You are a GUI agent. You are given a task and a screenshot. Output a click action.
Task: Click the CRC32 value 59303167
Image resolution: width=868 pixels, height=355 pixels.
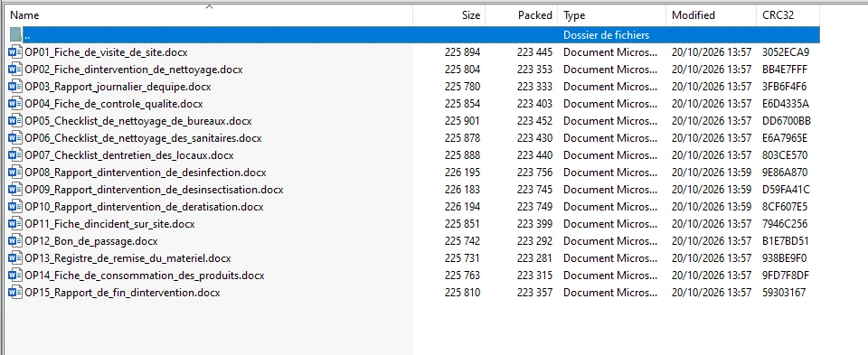[784, 293]
